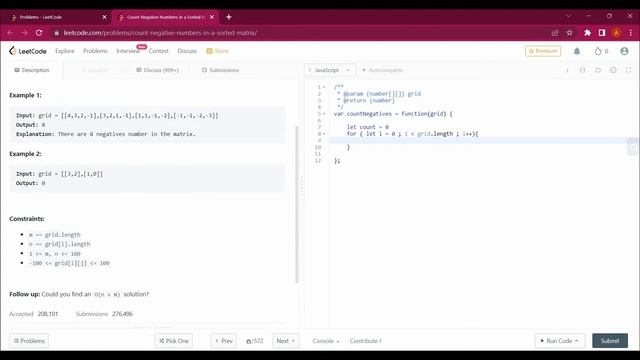
Task: Open the tab search chevron
Action: point(568,16)
